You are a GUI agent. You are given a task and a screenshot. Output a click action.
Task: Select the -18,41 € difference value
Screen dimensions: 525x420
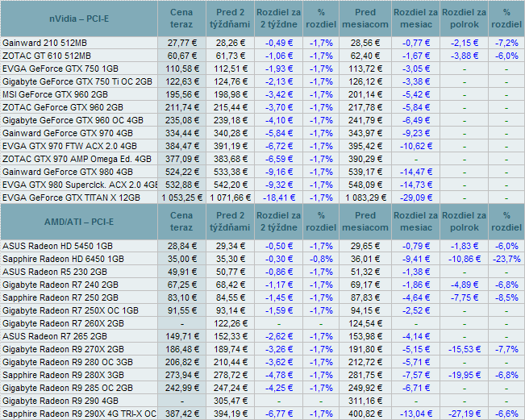pos(279,198)
